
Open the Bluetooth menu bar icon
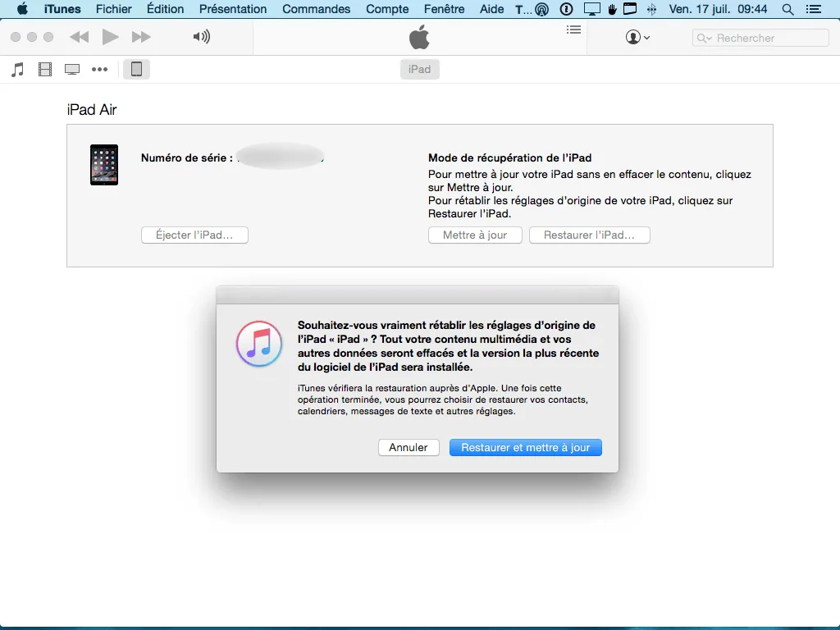pyautogui.click(x=651, y=9)
